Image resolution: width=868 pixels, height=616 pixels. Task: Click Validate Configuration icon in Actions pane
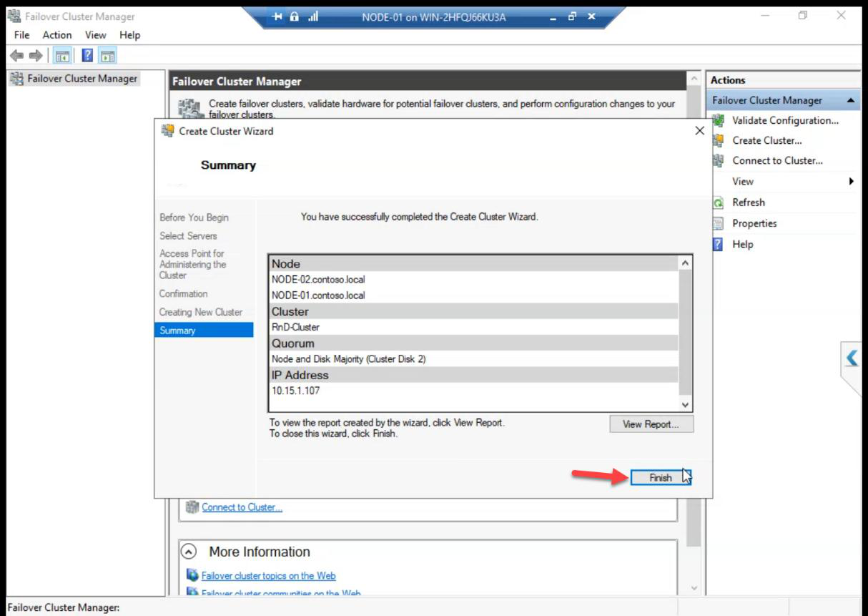point(719,121)
